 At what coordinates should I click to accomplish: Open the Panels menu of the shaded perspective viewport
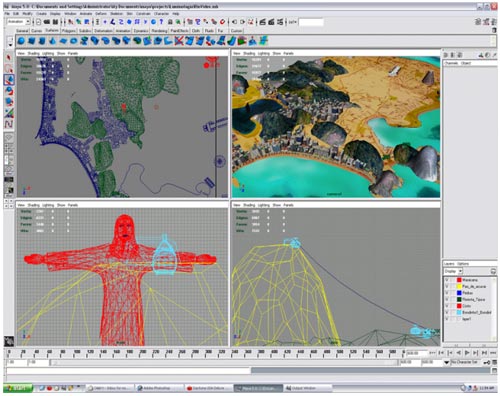[x=288, y=53]
